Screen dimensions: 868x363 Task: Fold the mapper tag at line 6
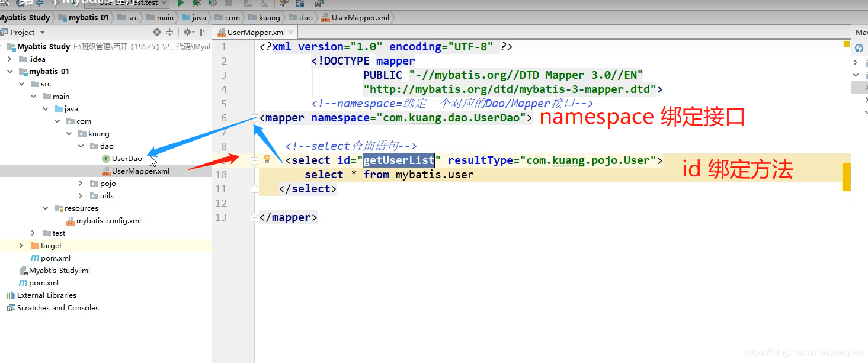point(254,118)
